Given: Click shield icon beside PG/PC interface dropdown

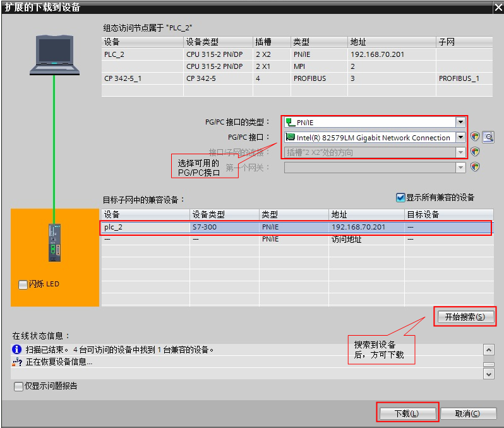Looking at the screenshot, I should (475, 137).
